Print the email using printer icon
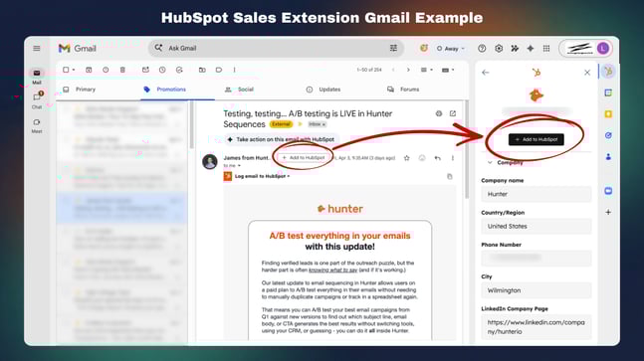Screen dimensions: 644x361 click(x=439, y=113)
